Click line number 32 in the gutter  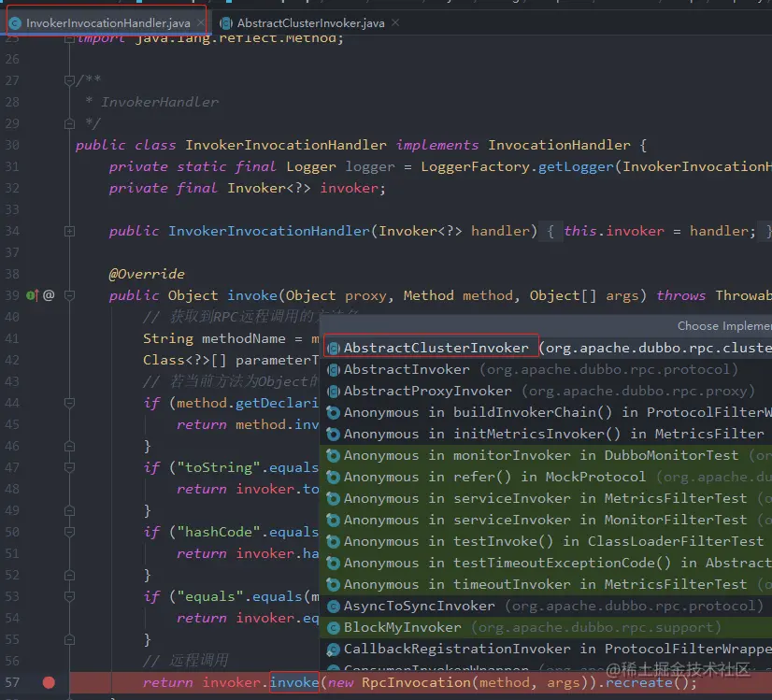click(12, 188)
